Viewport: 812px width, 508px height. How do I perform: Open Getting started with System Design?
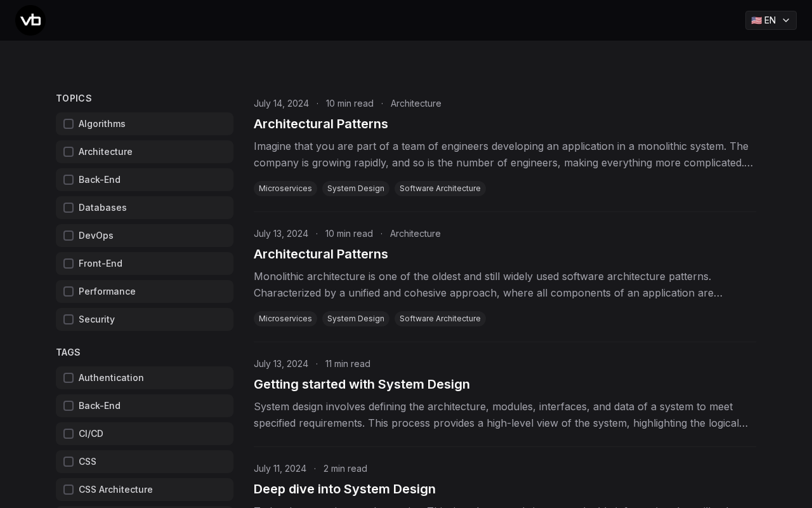(362, 384)
